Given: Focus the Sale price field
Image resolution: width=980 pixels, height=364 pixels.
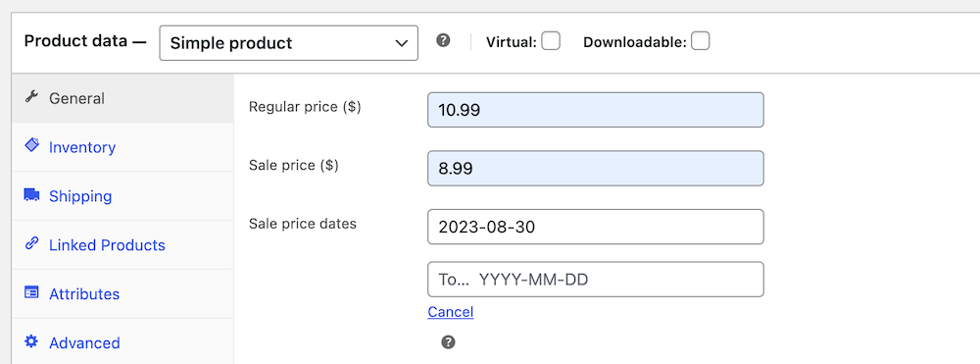Looking at the screenshot, I should pyautogui.click(x=596, y=168).
